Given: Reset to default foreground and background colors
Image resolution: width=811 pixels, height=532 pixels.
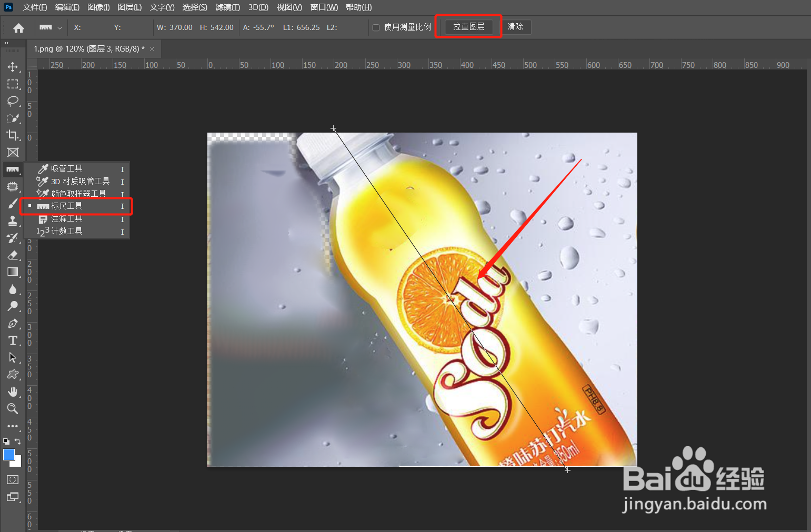Looking at the screenshot, I should point(6,441).
